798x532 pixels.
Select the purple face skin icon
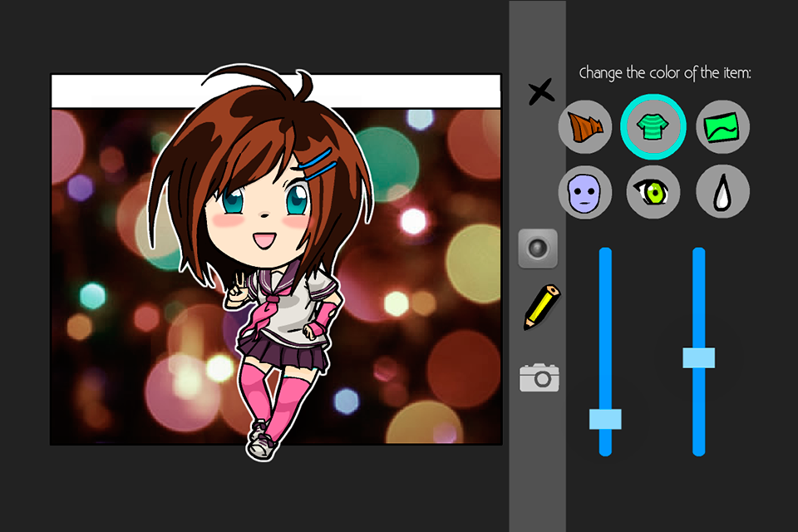tap(584, 193)
